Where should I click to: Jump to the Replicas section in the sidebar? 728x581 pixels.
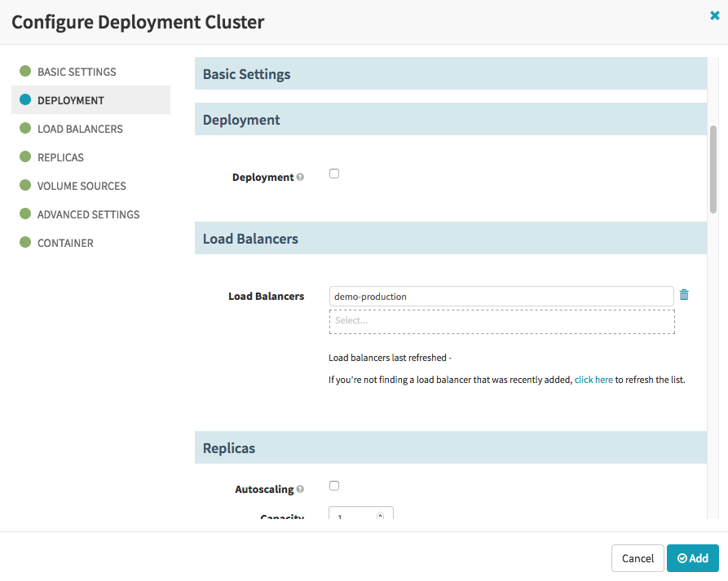pos(60,157)
